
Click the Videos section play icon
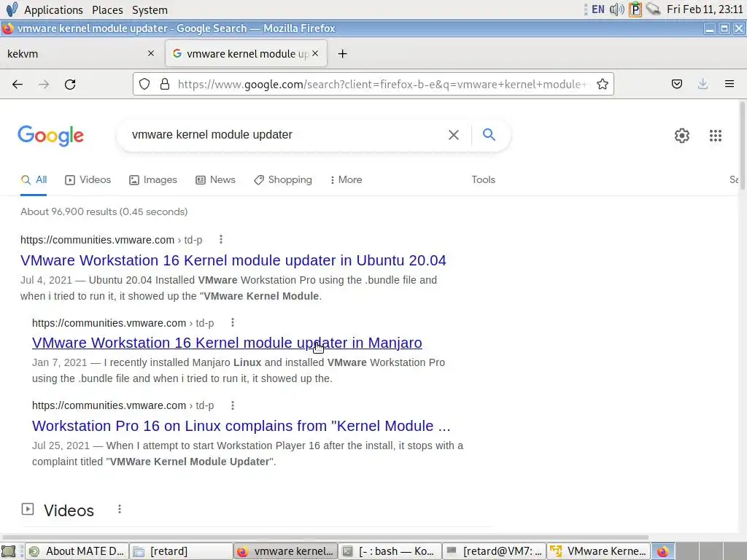28,509
